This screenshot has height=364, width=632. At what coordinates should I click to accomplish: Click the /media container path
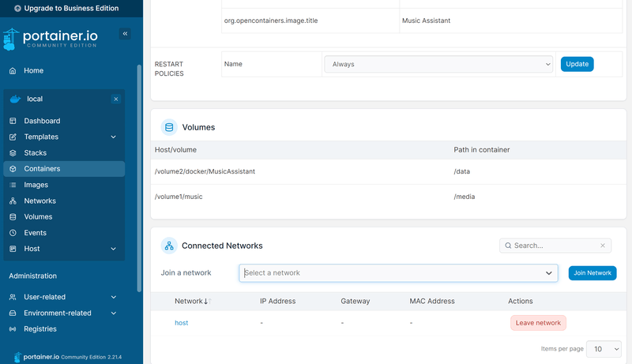pos(465,197)
